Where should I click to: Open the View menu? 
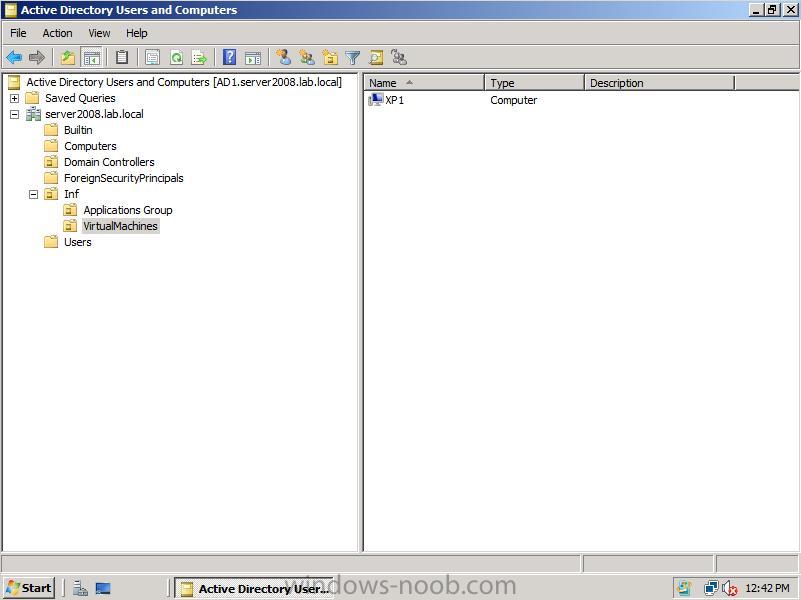tap(99, 33)
